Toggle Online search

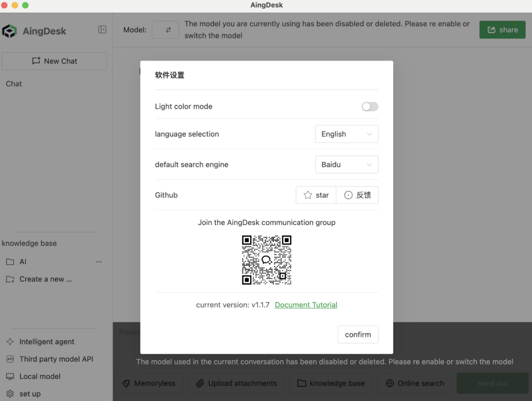point(415,383)
